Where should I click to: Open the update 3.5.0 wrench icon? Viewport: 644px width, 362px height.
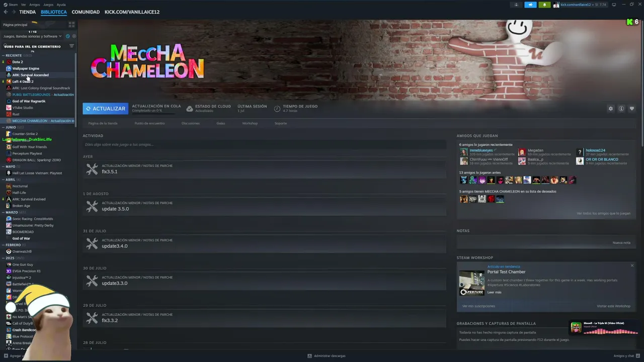[92, 206]
